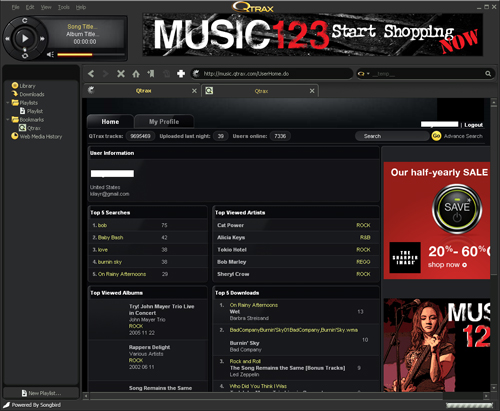Open the search engine dropdown arrow
The height and width of the screenshot is (411, 500).
pos(368,74)
